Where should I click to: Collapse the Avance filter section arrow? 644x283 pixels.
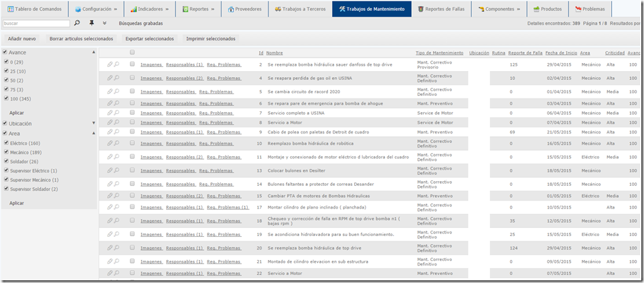94,52
